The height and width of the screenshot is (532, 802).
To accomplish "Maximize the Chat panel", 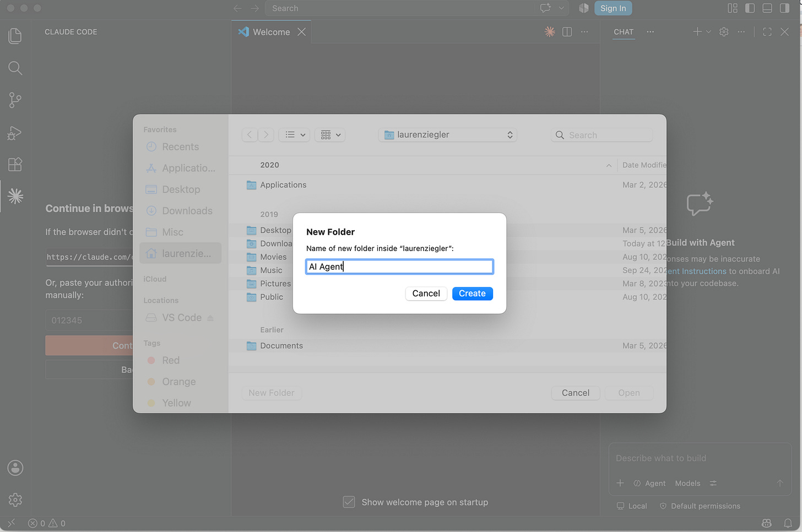I will [767, 32].
